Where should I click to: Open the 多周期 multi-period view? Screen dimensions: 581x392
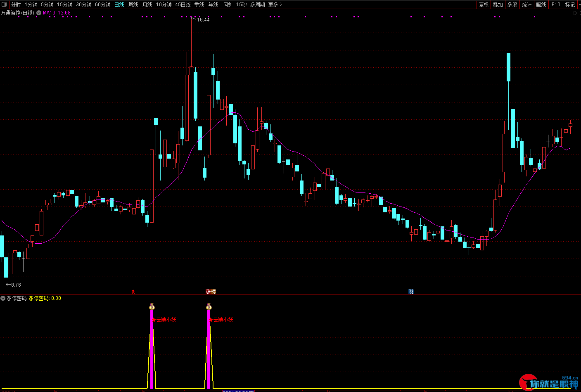pyautogui.click(x=257, y=5)
